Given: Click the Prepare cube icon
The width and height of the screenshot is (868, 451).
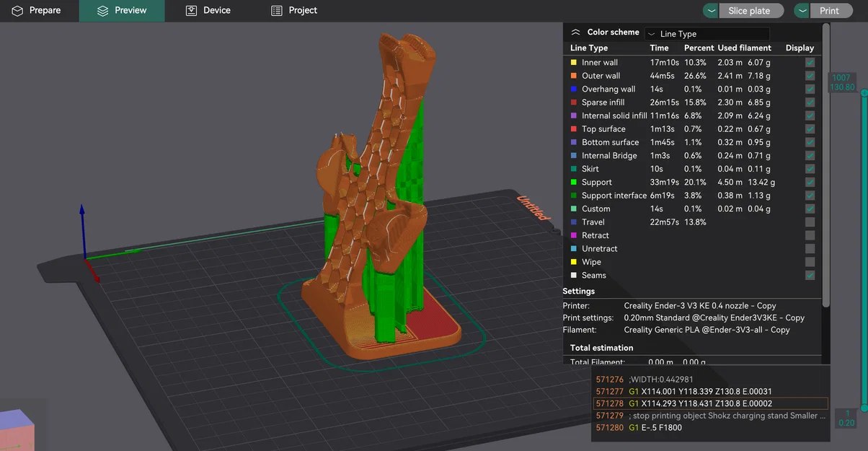Looking at the screenshot, I should coord(17,11).
